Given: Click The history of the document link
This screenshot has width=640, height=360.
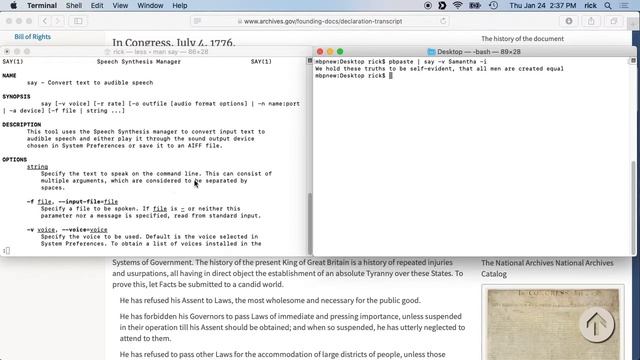Looking at the screenshot, I should click(x=522, y=39).
